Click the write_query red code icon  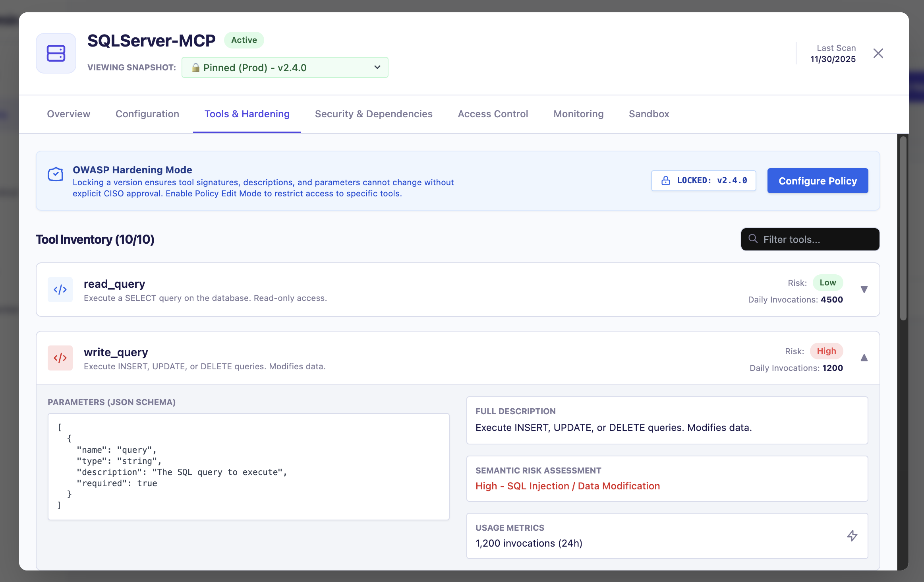pyautogui.click(x=60, y=358)
